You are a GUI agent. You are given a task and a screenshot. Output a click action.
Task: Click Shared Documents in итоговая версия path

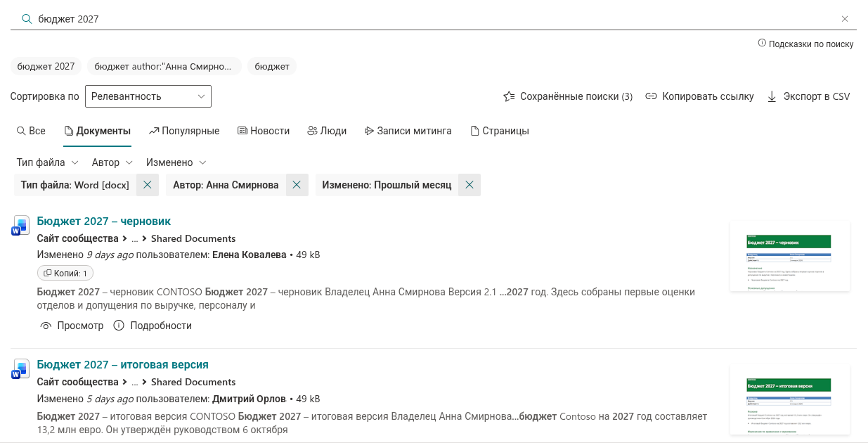tap(193, 382)
